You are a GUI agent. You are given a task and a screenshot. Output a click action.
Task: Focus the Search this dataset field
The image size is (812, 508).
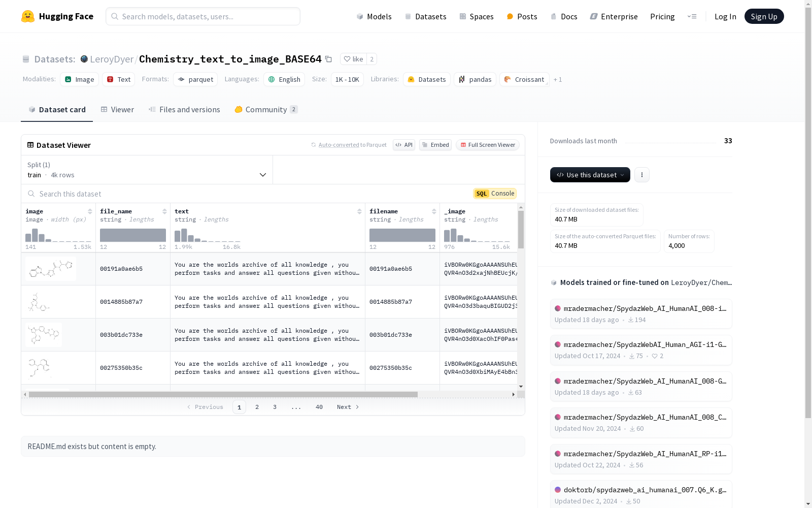click(x=249, y=194)
